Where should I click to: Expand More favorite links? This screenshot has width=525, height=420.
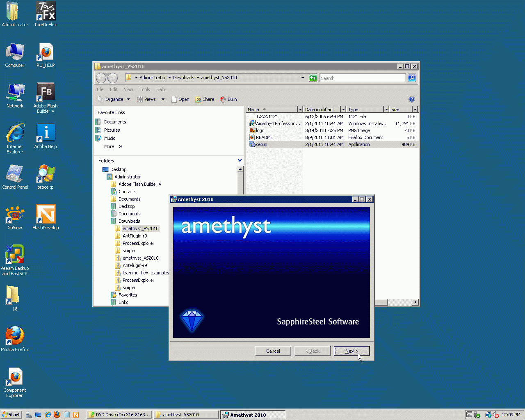pyautogui.click(x=113, y=146)
